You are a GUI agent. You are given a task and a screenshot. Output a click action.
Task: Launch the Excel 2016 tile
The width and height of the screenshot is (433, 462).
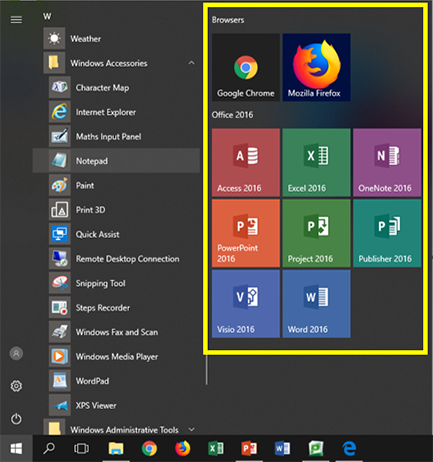[x=316, y=163]
